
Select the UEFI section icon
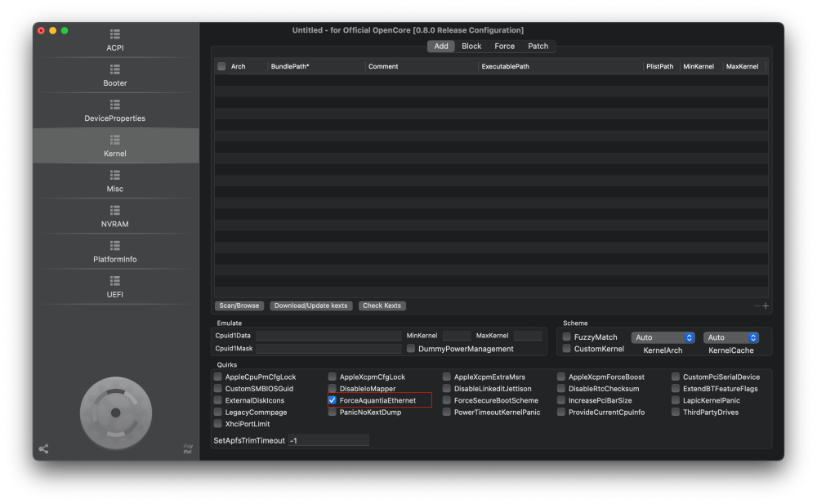tap(115, 281)
